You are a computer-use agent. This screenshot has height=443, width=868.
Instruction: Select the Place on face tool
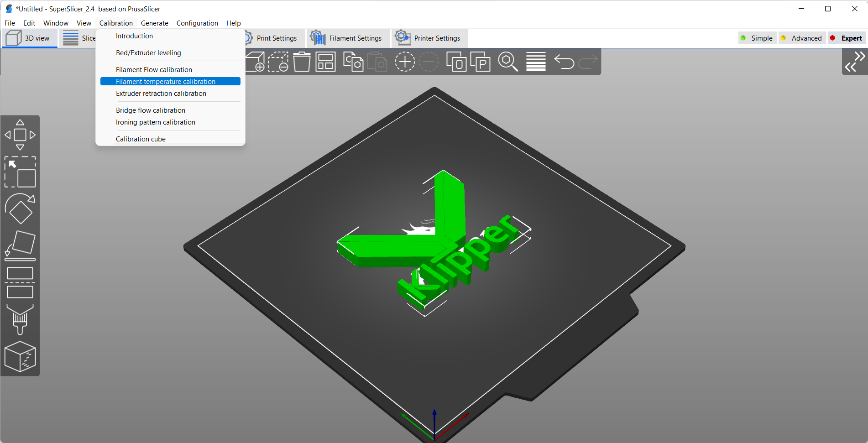[20, 245]
